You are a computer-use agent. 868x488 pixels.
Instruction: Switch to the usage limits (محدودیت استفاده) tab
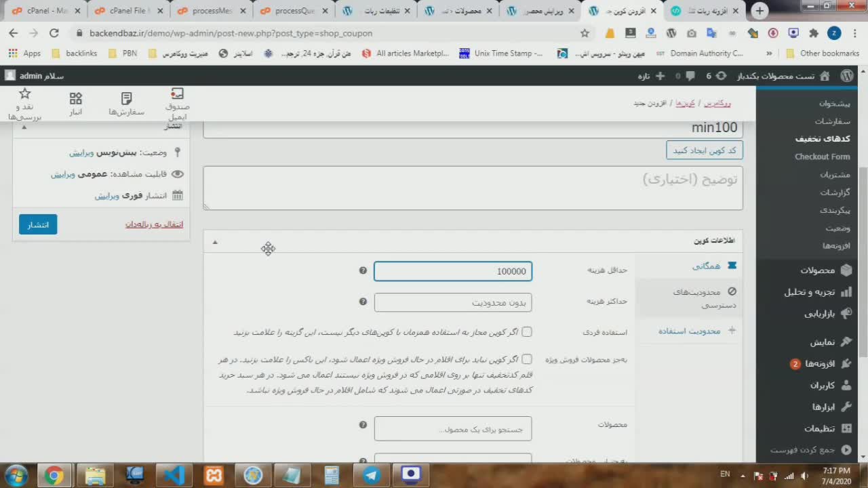[x=689, y=331]
